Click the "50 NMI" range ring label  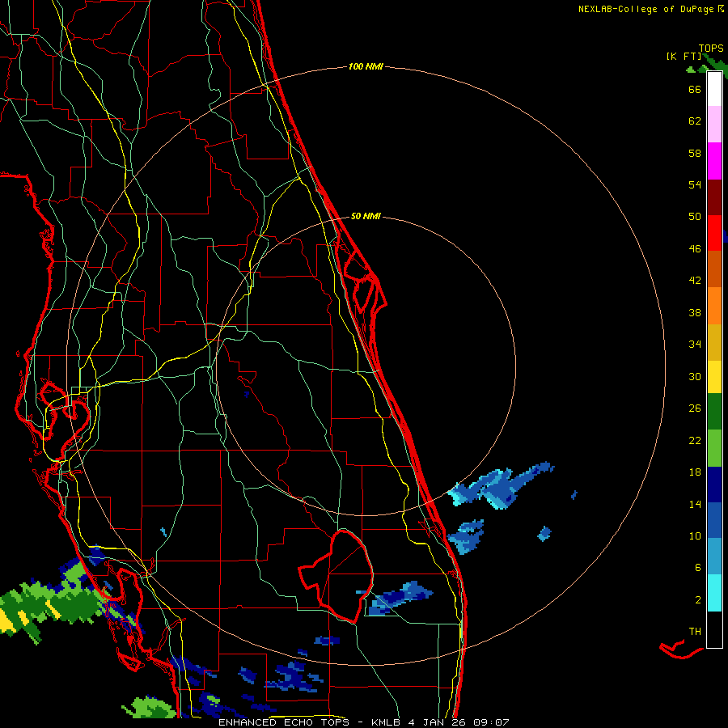click(366, 216)
